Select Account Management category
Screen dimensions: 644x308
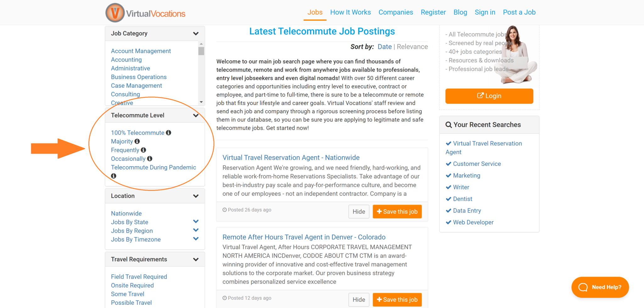click(141, 51)
